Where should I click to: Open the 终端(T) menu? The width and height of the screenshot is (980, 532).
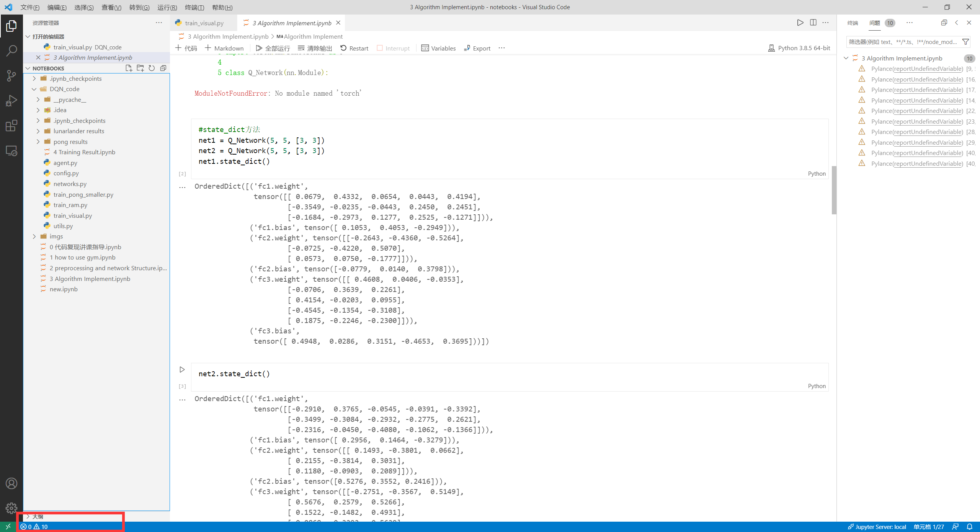tap(194, 7)
